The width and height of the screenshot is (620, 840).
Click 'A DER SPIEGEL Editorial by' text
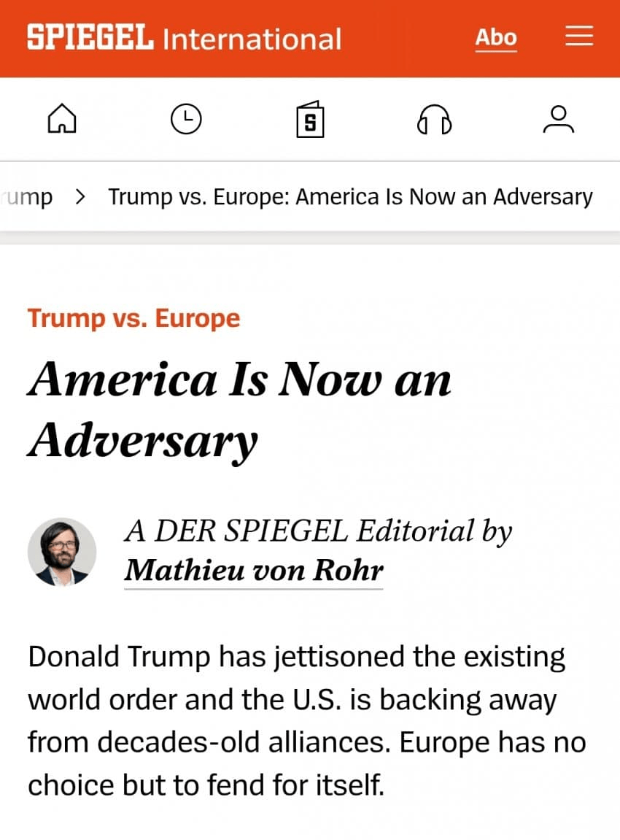point(318,531)
